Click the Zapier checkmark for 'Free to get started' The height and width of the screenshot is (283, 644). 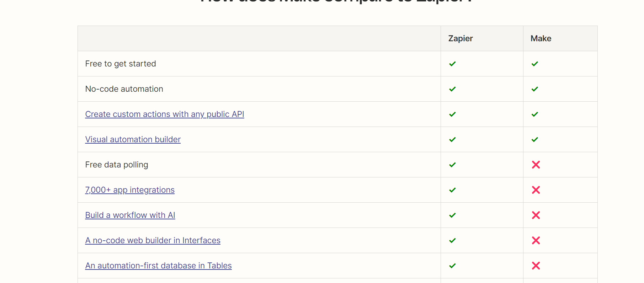(452, 64)
